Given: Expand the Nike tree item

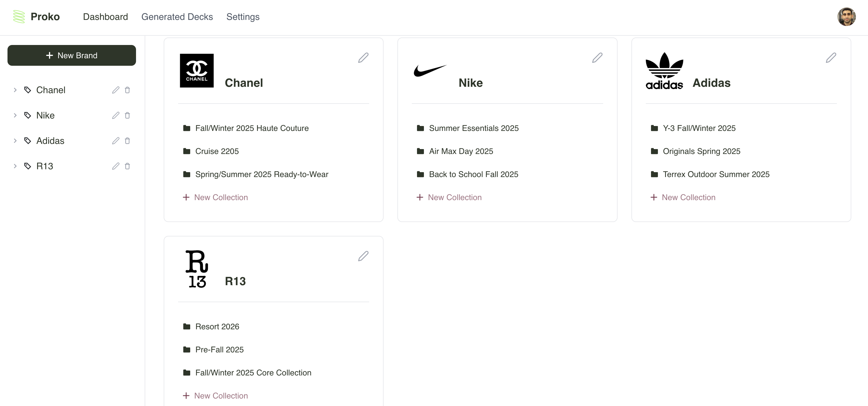Looking at the screenshot, I should coord(15,115).
